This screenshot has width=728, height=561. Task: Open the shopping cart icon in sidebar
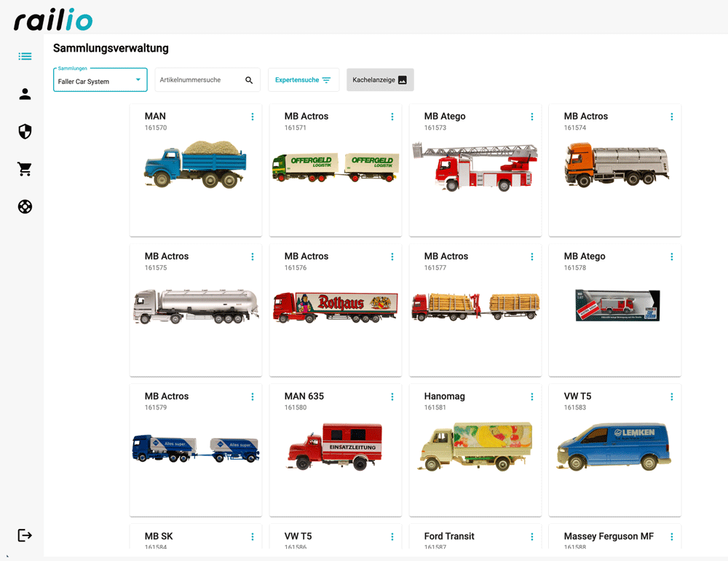coord(25,169)
